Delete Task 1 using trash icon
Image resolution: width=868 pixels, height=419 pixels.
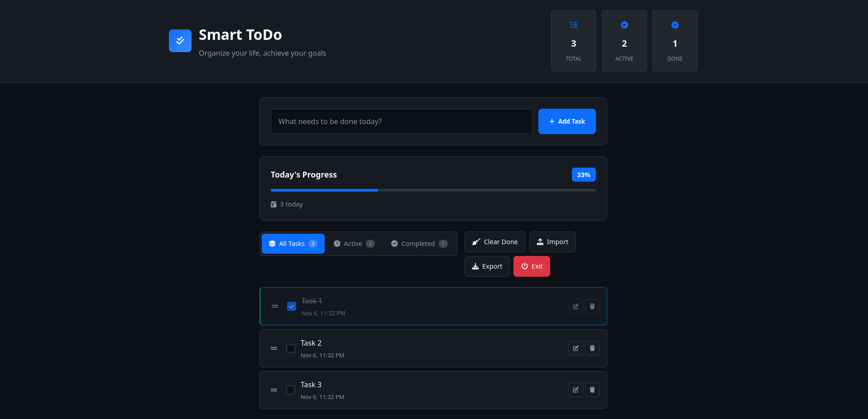coord(592,307)
